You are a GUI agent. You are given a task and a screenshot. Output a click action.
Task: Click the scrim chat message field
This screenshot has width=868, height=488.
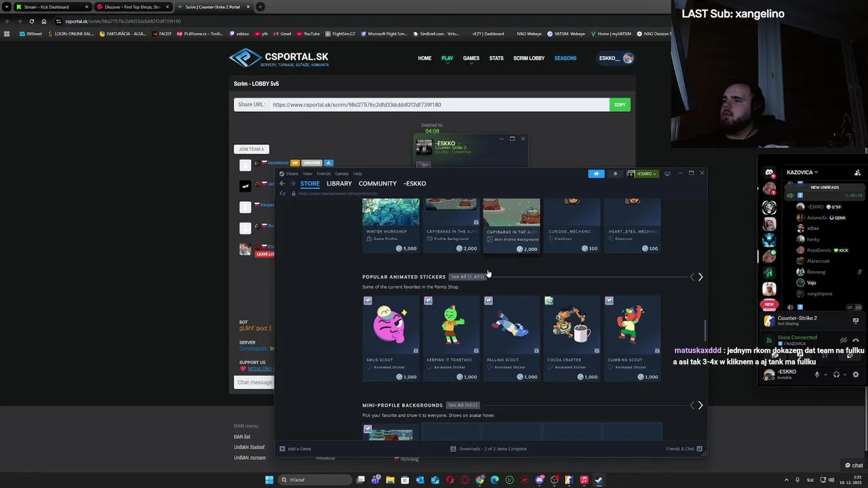click(x=254, y=382)
